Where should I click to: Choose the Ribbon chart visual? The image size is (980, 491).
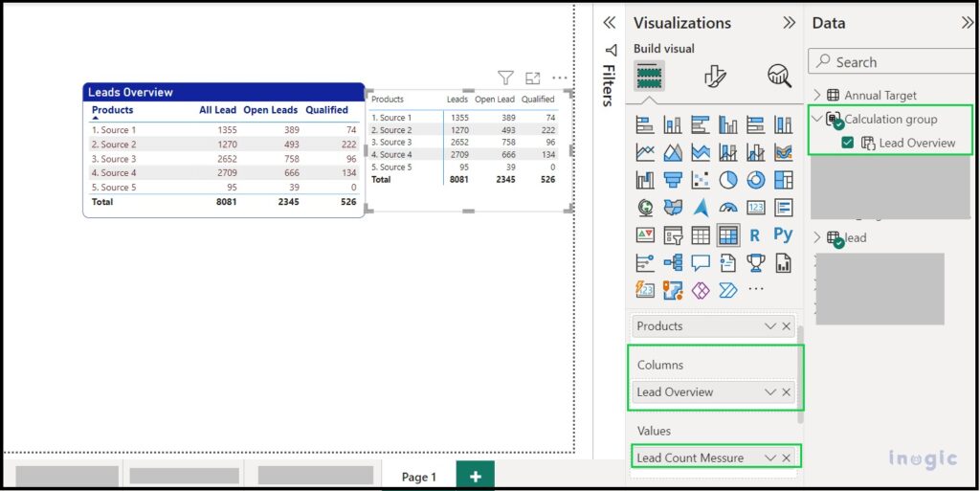point(783,152)
